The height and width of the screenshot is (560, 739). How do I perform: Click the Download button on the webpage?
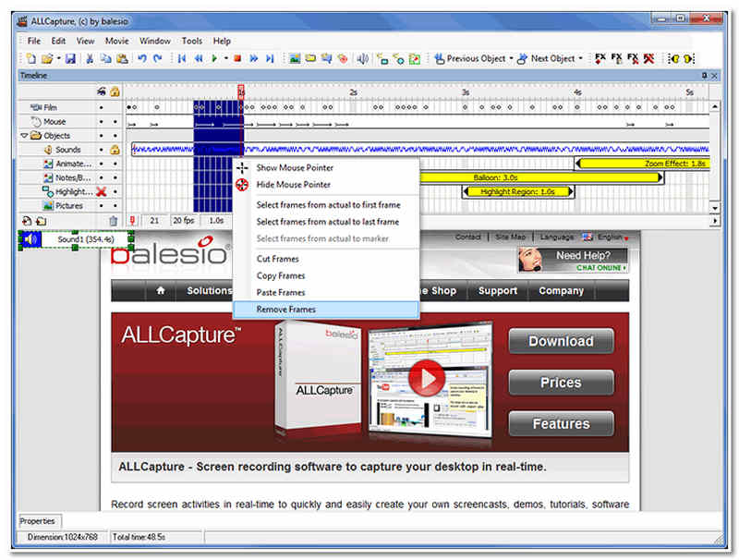tap(561, 341)
